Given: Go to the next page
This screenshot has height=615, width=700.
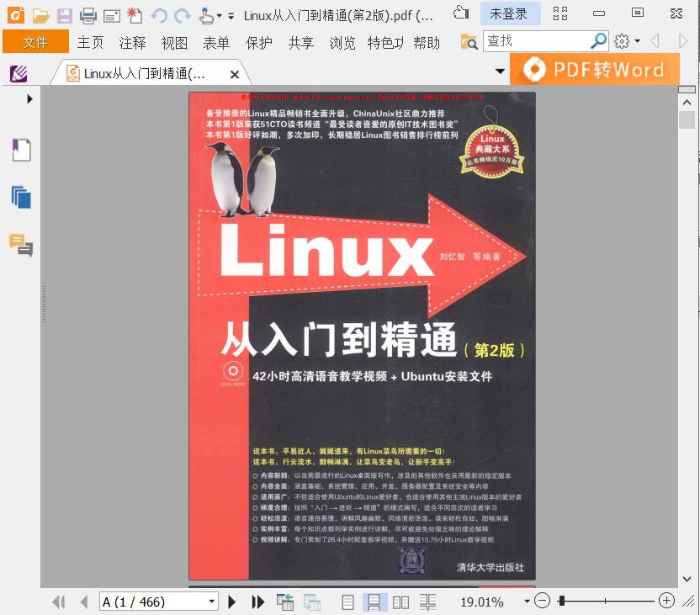Looking at the screenshot, I should (231, 602).
